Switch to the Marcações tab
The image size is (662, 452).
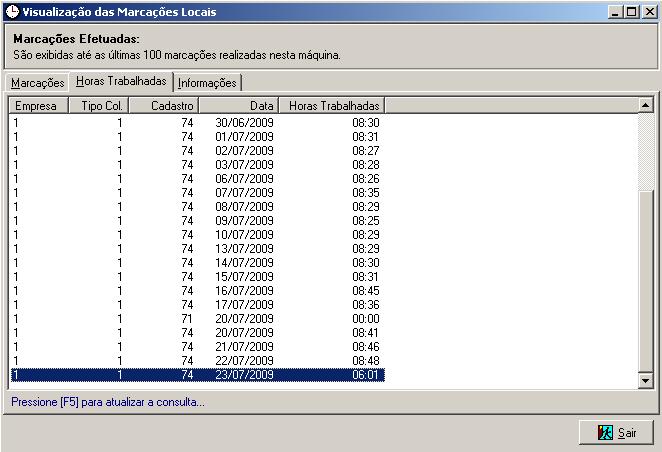[x=38, y=83]
